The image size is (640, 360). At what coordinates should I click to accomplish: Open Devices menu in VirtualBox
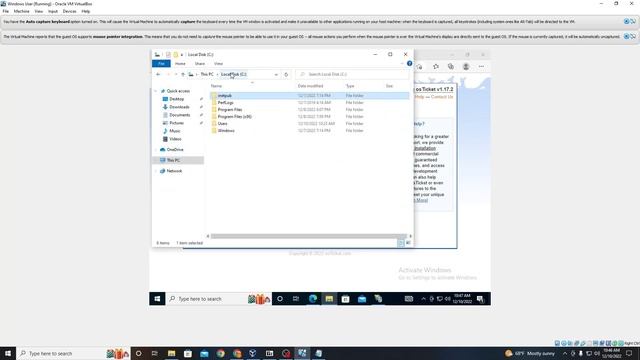(x=69, y=11)
